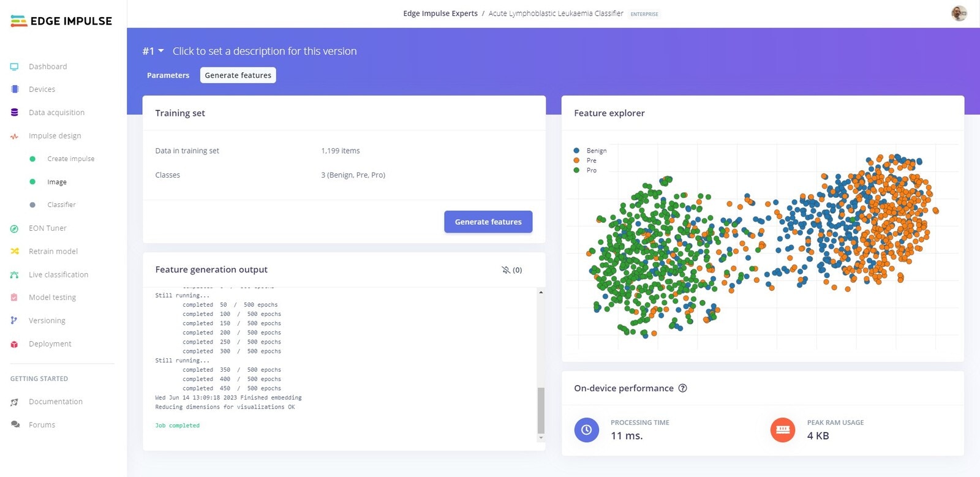Click to set a version description
Screen dimensions: 980x477
point(265,51)
